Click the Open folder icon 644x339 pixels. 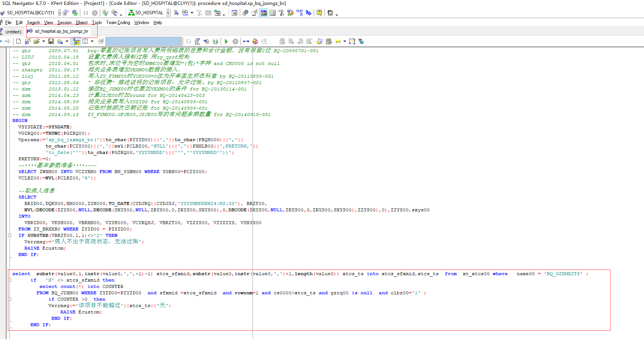36,41
